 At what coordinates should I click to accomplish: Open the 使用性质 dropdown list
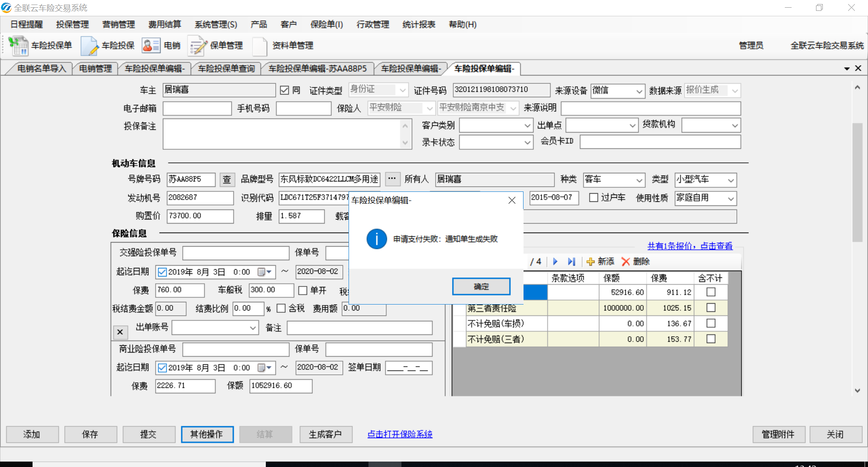tap(731, 199)
